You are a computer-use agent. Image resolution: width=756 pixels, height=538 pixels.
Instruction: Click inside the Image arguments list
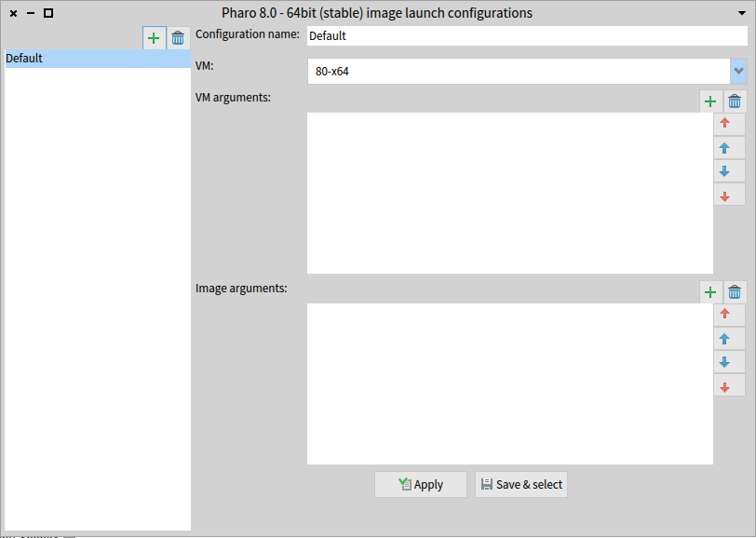click(x=510, y=384)
